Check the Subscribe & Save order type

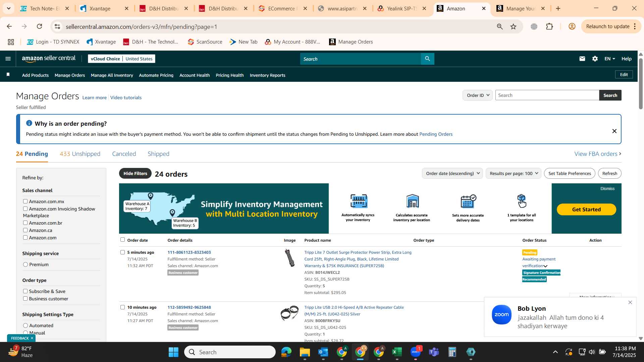(25, 291)
